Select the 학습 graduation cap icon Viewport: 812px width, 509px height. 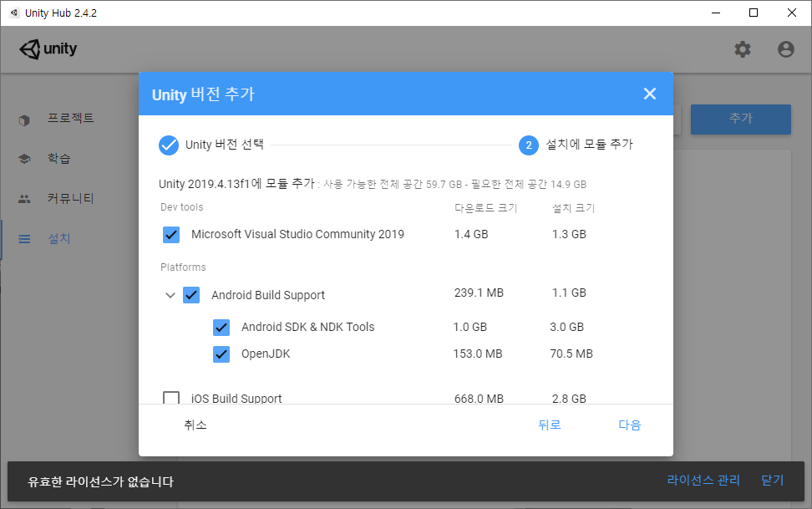[24, 159]
